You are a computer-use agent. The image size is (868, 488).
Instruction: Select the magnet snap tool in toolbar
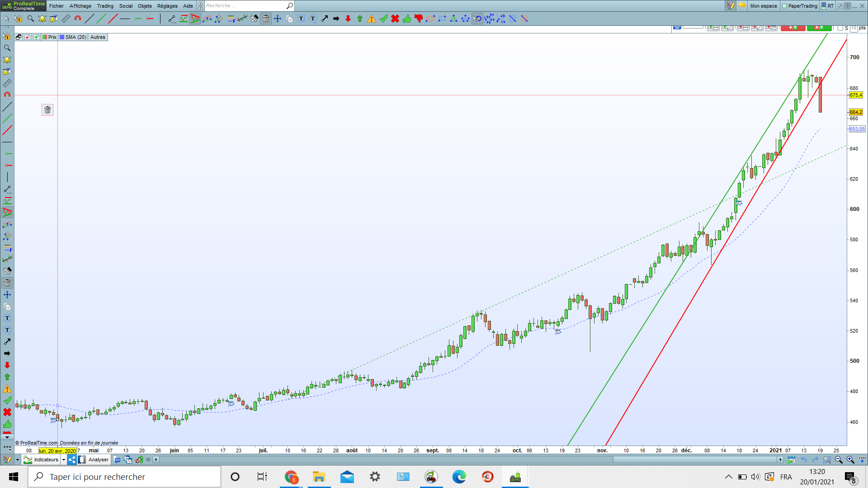point(78,19)
